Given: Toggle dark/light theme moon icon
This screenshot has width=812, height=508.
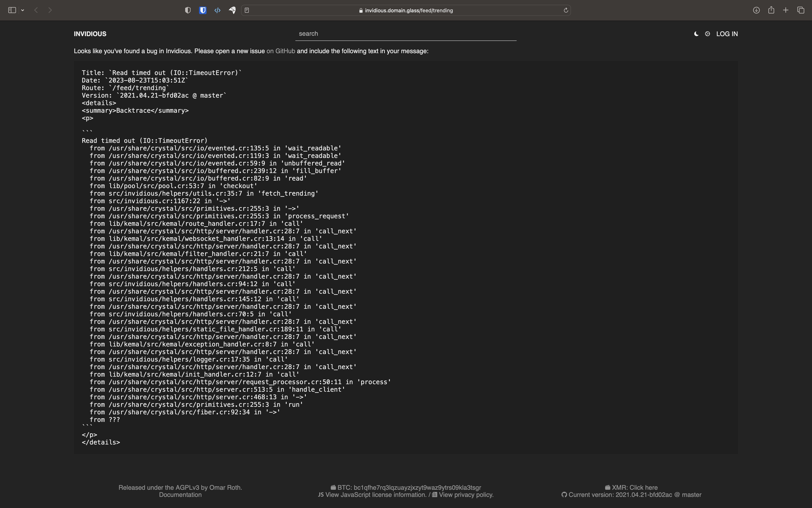Looking at the screenshot, I should (x=696, y=34).
